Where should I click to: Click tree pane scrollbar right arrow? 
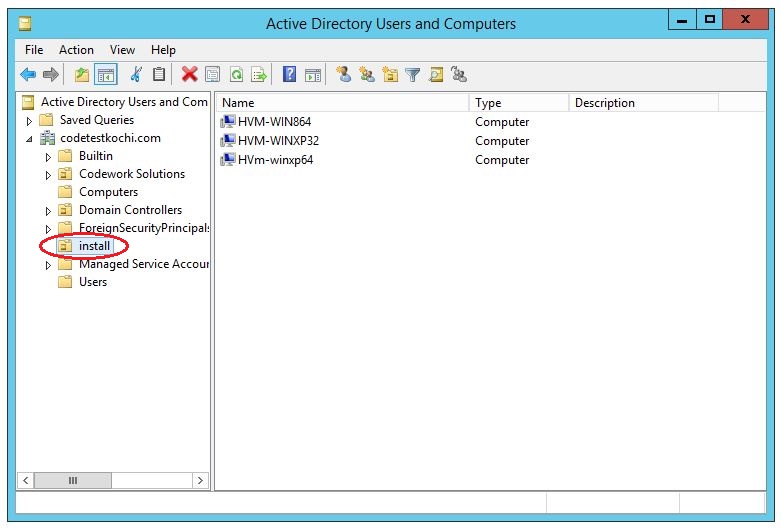tap(200, 480)
